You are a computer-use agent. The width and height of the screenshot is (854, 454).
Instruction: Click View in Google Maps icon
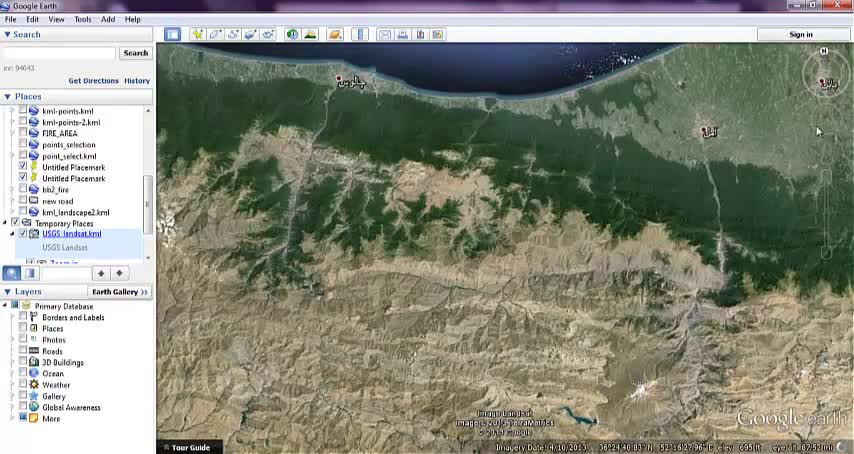point(437,34)
